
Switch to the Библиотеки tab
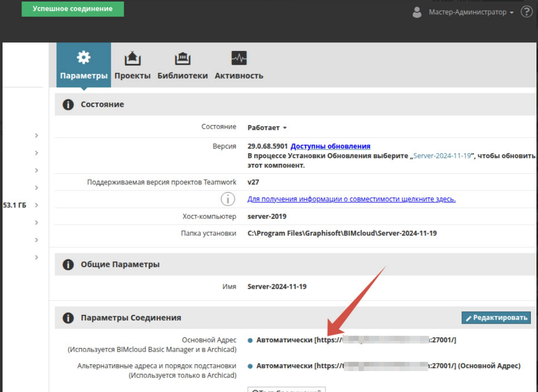click(x=182, y=76)
